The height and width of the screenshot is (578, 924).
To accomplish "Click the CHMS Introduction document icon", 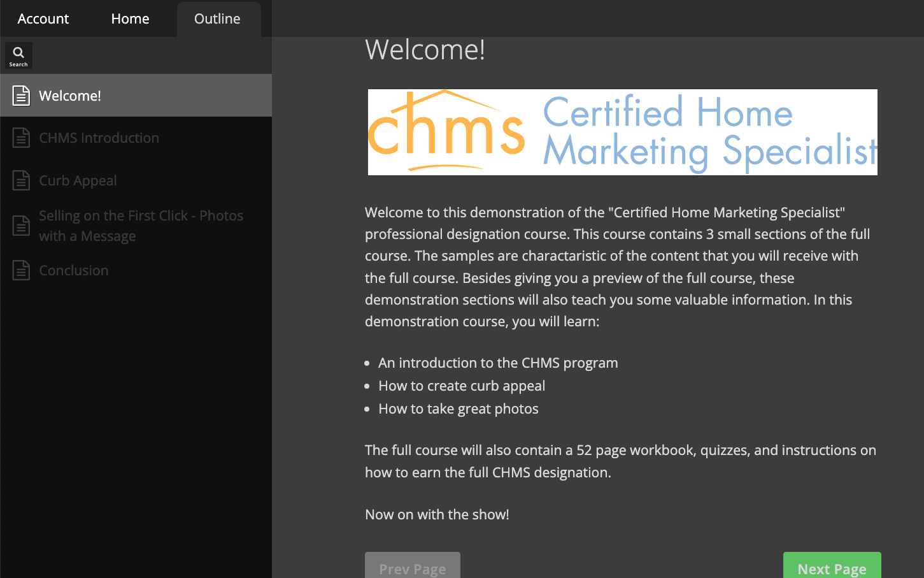I will coord(21,138).
